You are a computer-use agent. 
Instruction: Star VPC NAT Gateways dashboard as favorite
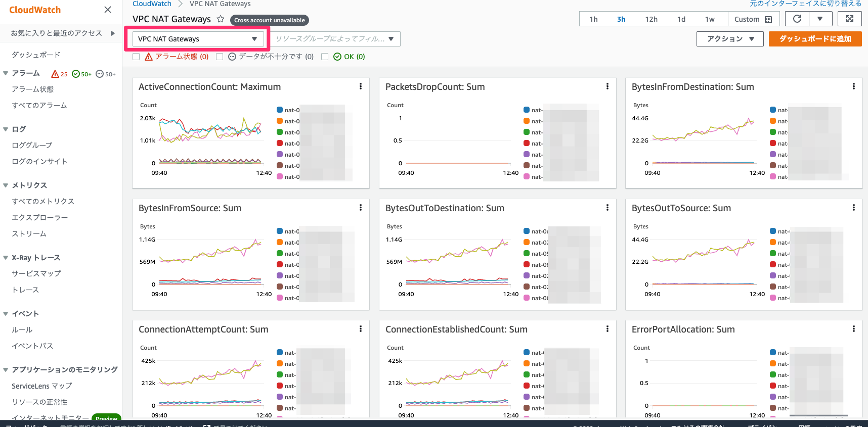[x=221, y=19]
